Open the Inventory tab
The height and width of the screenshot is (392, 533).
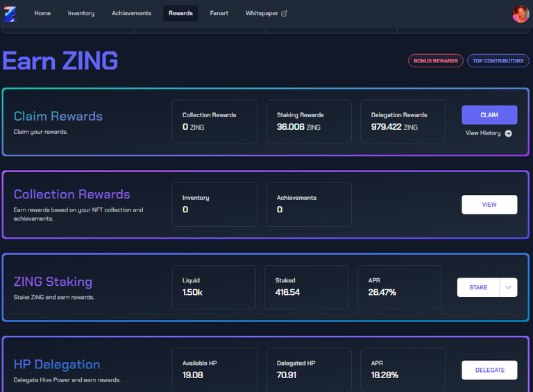(x=81, y=13)
